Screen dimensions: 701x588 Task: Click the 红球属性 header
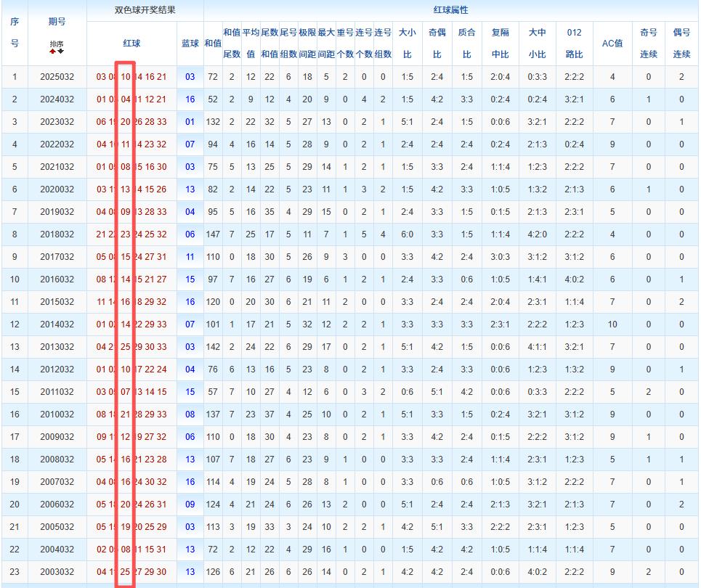[450, 10]
